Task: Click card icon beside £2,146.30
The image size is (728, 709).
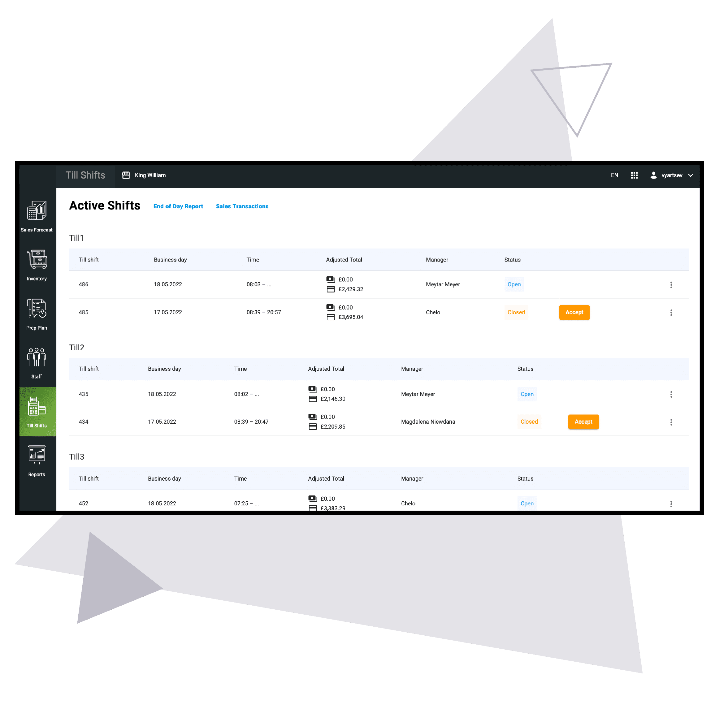Action: point(313,400)
